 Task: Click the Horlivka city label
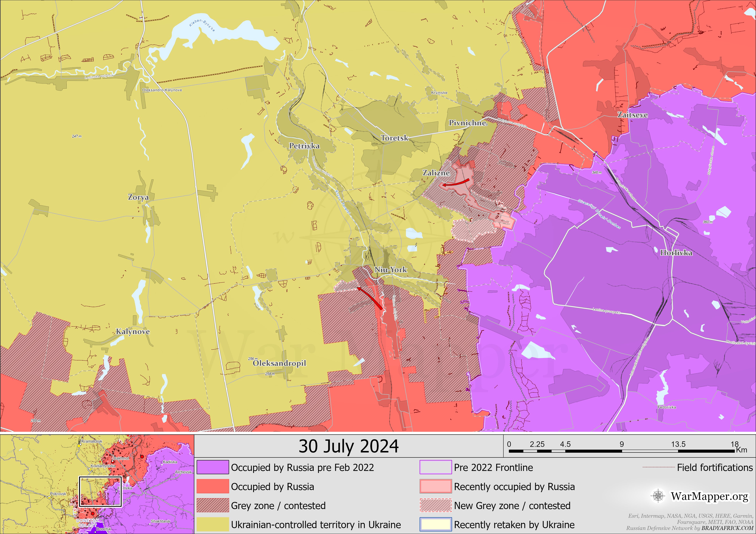(676, 253)
